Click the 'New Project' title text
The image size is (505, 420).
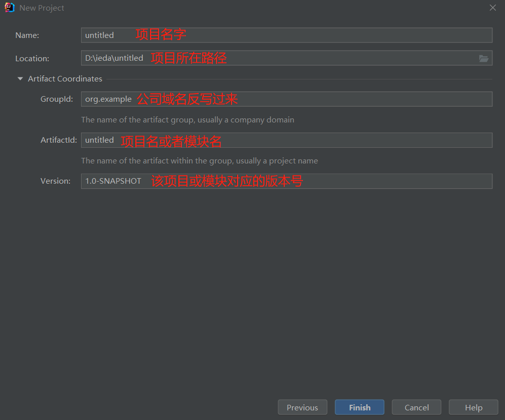[x=42, y=8]
